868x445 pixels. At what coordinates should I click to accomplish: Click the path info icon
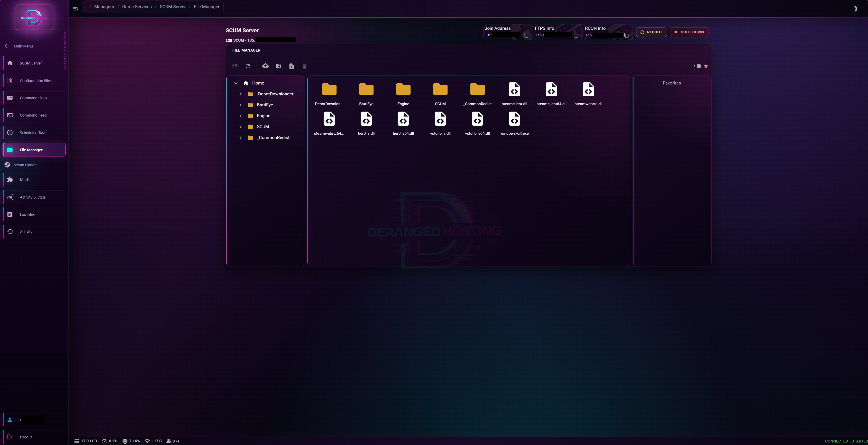[x=699, y=66]
